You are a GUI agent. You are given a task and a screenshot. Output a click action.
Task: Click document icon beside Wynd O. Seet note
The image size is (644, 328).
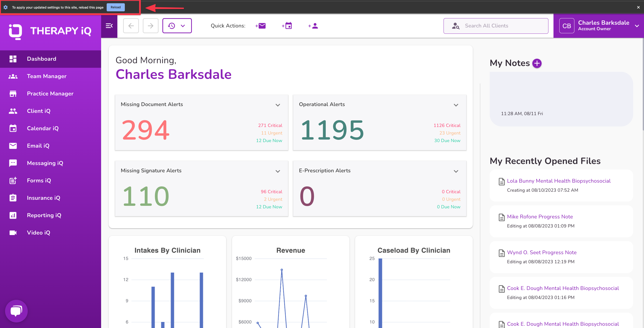click(502, 253)
